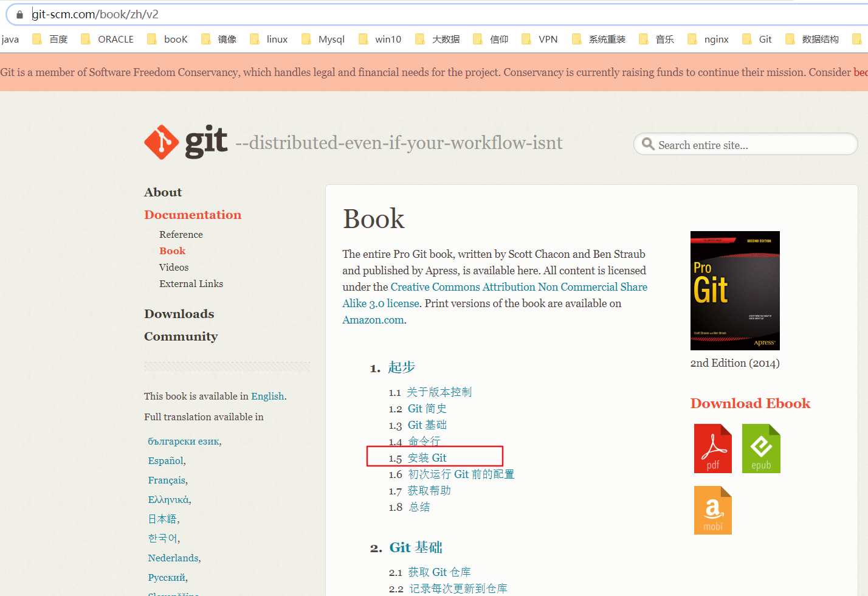Screen dimensions: 868x596
Task: Open the 大数据 bookmark folder
Action: (438, 40)
